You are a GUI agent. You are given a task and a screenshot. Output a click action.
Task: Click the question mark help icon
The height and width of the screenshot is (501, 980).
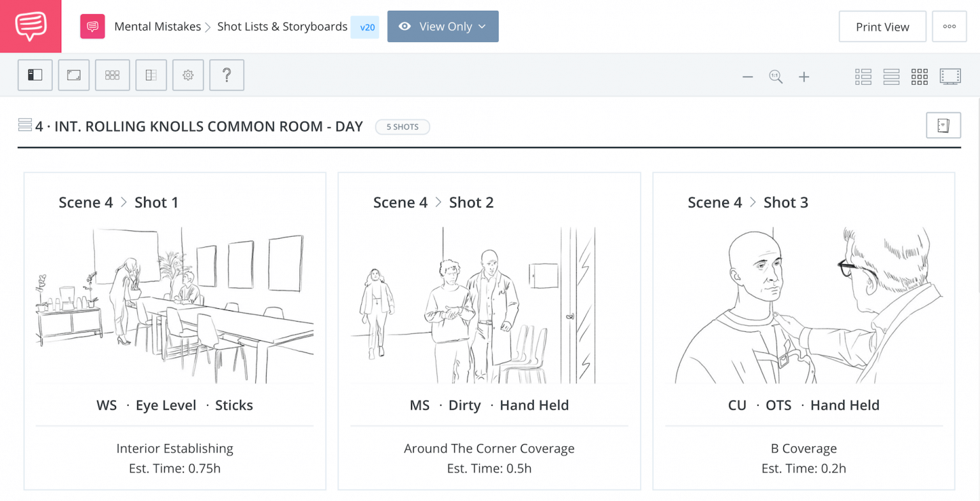[x=226, y=75]
